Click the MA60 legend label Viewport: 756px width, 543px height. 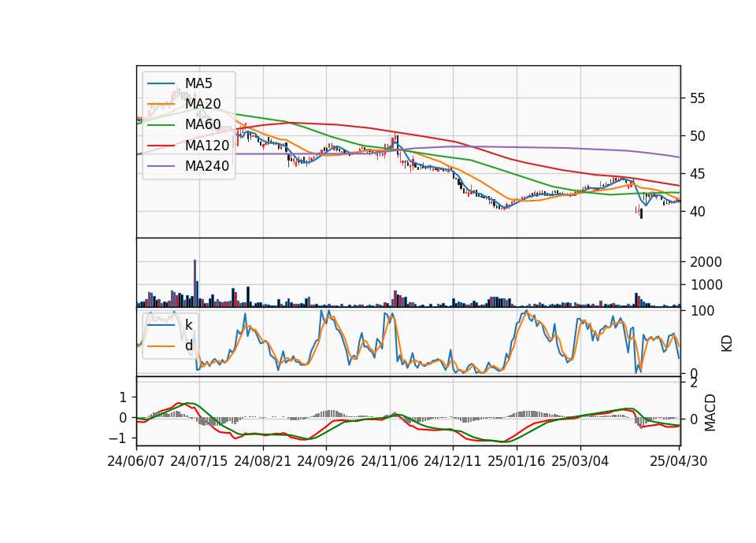tap(203, 125)
